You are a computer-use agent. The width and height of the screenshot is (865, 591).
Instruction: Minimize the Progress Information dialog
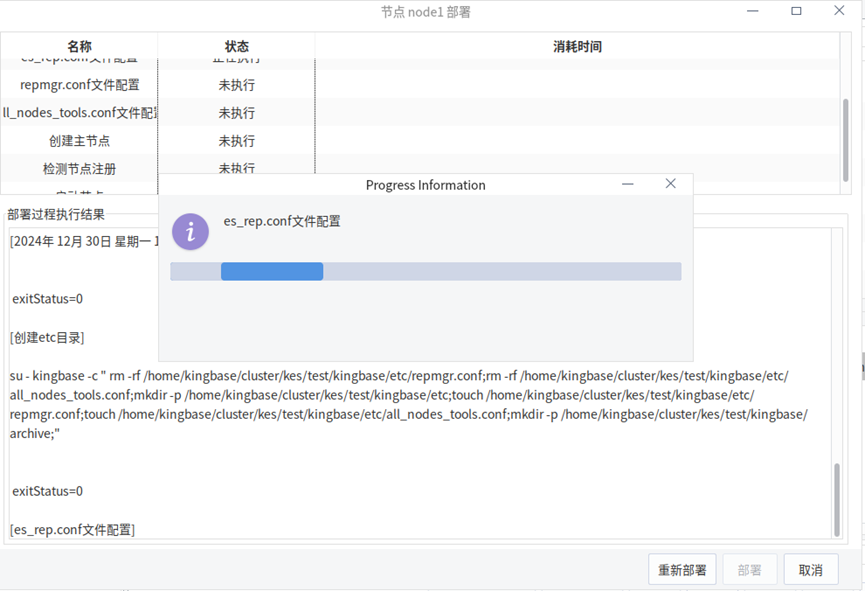(x=628, y=184)
